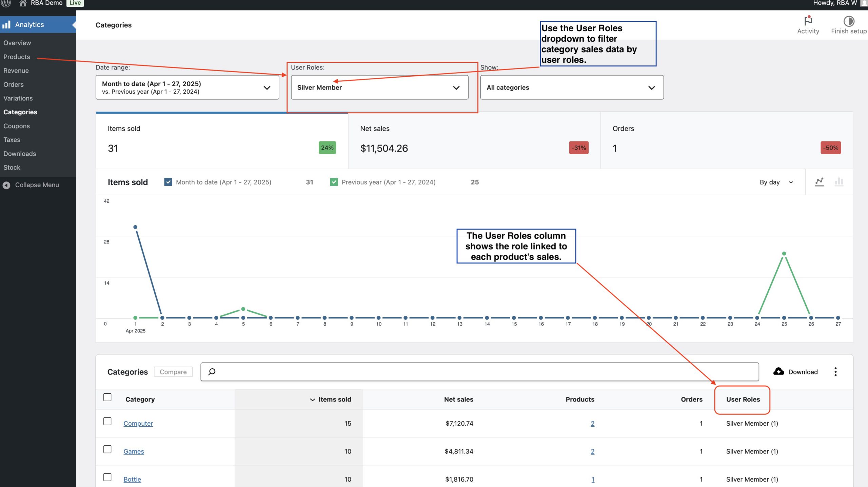
Task: Click the Finish setup progress icon
Action: [849, 21]
